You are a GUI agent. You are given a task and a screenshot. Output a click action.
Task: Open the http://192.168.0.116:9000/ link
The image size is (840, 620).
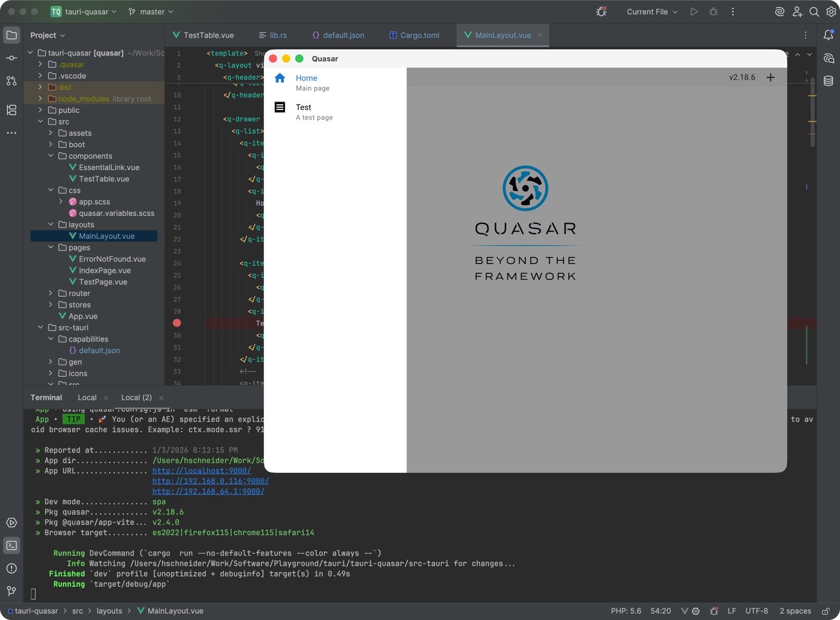pos(211,481)
